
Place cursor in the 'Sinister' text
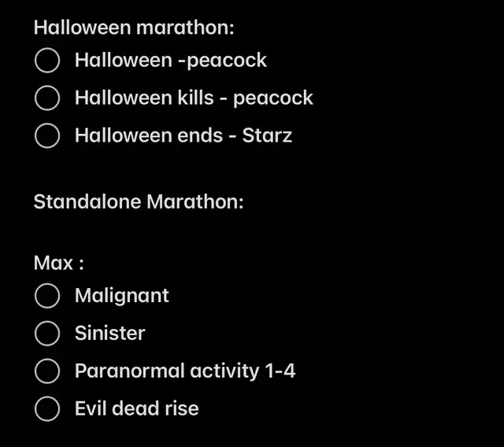[110, 333]
